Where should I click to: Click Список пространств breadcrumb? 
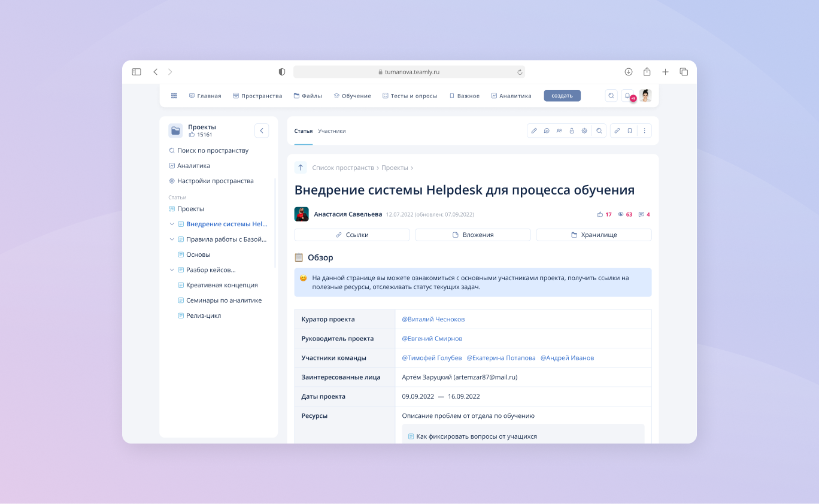click(343, 168)
